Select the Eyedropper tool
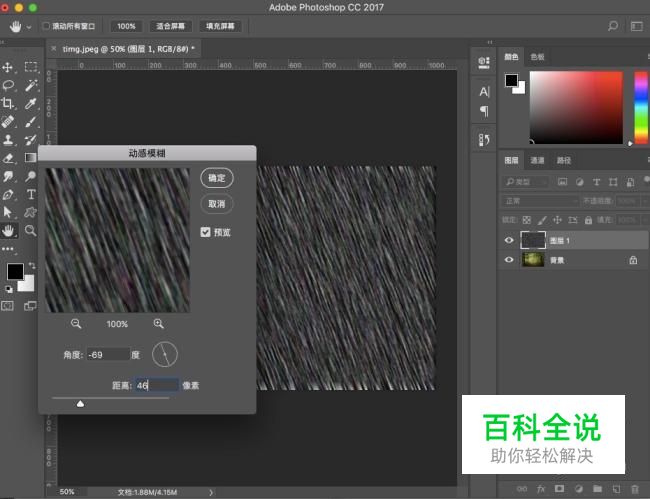650x499 pixels. 31,103
